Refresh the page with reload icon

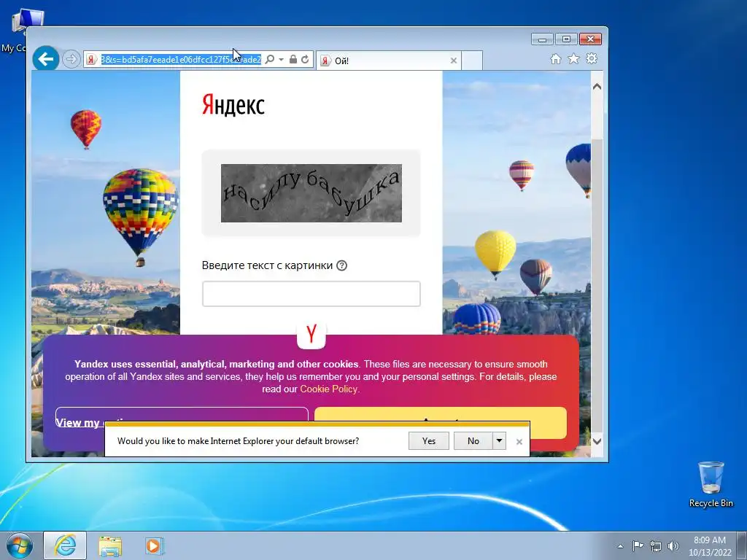coord(305,60)
